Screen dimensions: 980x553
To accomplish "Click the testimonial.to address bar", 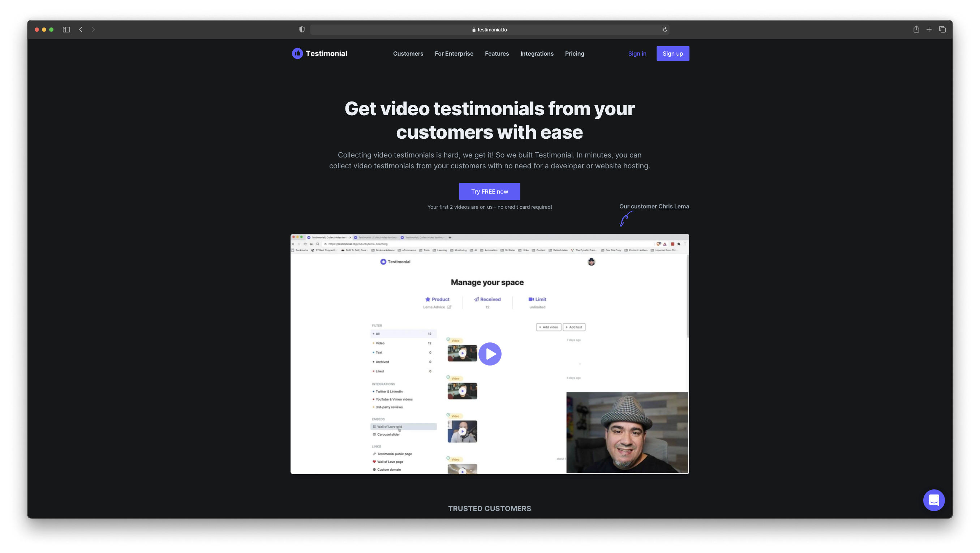I will pos(490,30).
